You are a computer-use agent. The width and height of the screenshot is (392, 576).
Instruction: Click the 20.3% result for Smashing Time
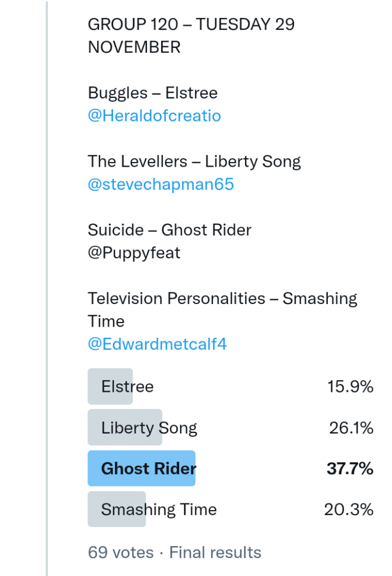coord(349,510)
